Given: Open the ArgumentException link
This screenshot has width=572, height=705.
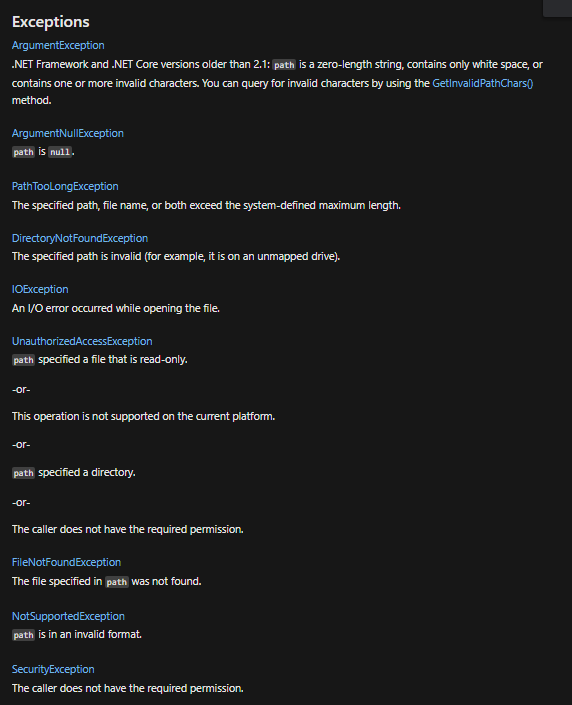Looking at the screenshot, I should tap(58, 45).
